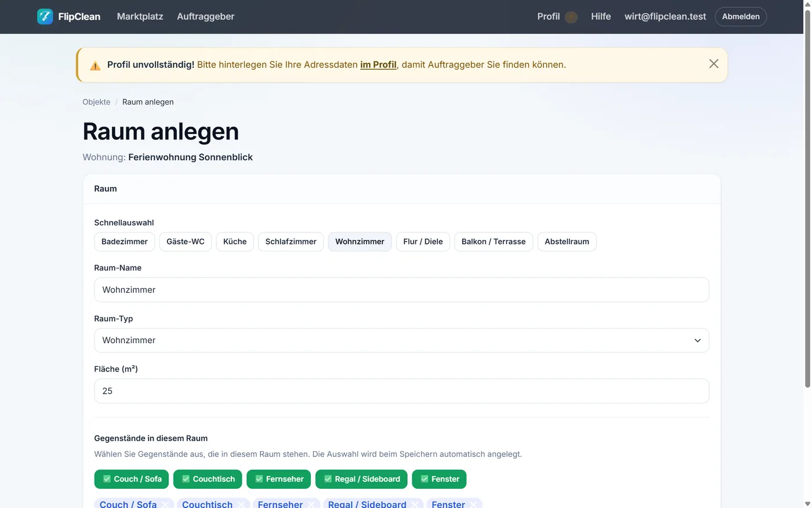Remove the Couchtisch tag
The height and width of the screenshot is (508, 812).
coord(241,504)
